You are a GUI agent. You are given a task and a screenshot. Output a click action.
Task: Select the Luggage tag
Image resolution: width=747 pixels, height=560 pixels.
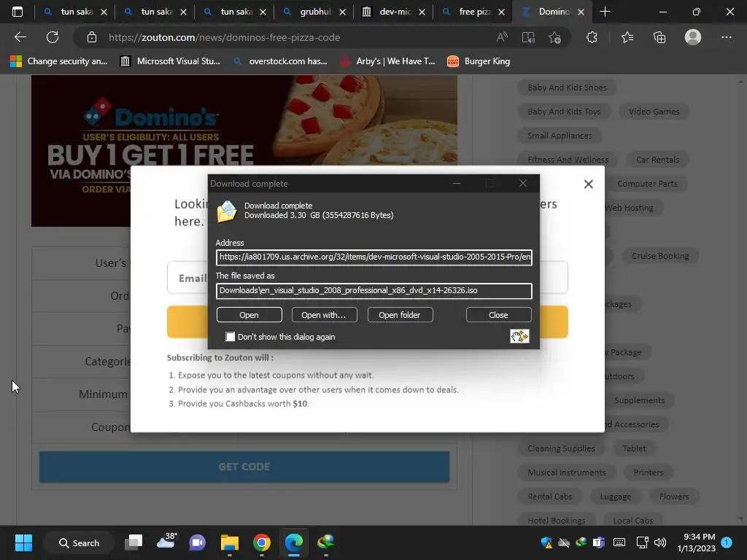[x=616, y=497]
